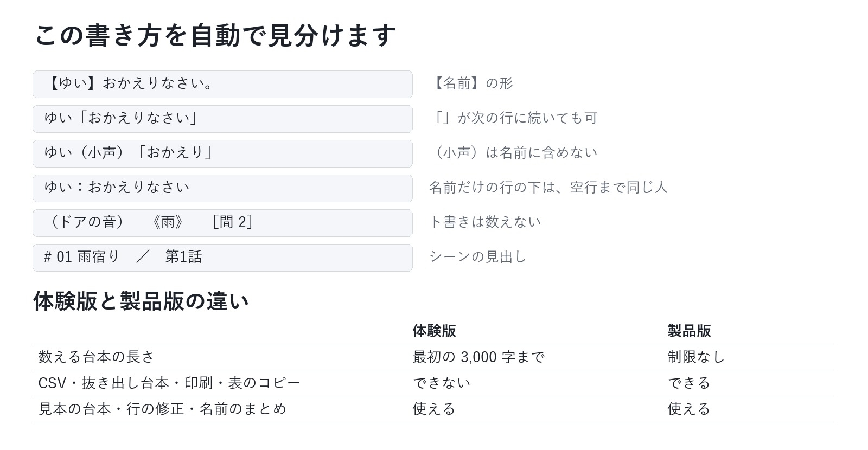Image resolution: width=868 pixels, height=450 pixels.
Task: Click the ト書きは数えない description
Action: [485, 222]
